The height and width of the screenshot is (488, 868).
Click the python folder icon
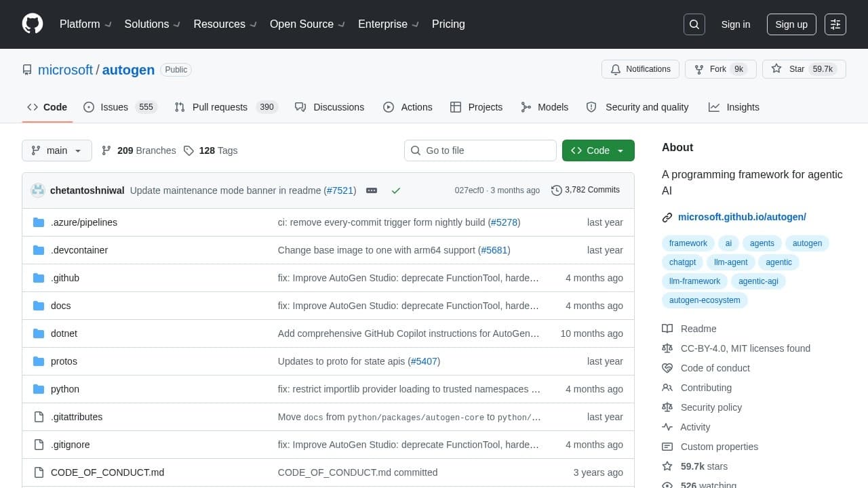click(39, 389)
